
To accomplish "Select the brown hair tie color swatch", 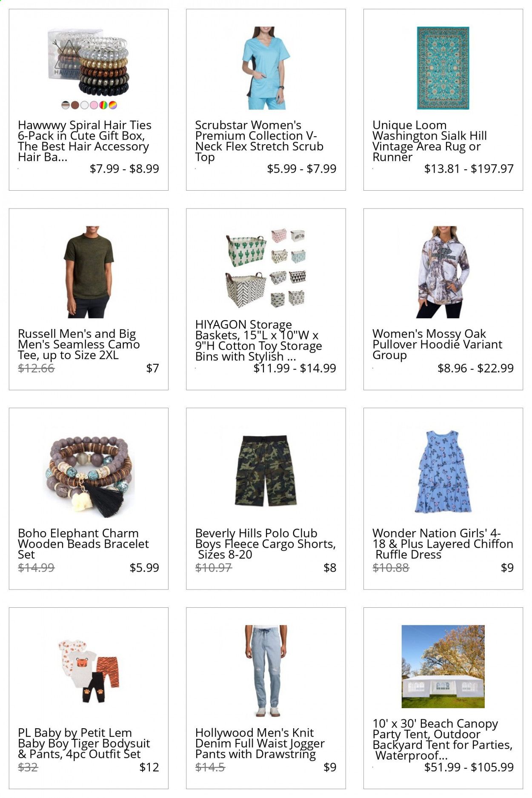I will coord(75,105).
